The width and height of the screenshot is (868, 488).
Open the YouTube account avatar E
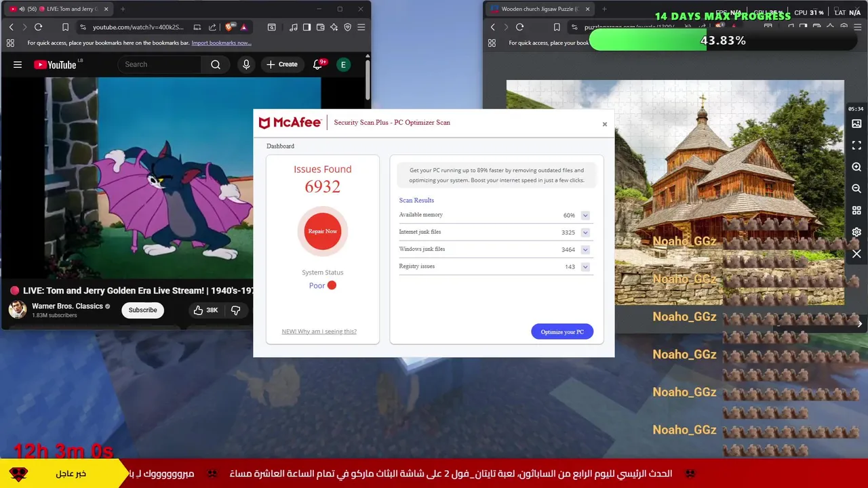click(343, 64)
